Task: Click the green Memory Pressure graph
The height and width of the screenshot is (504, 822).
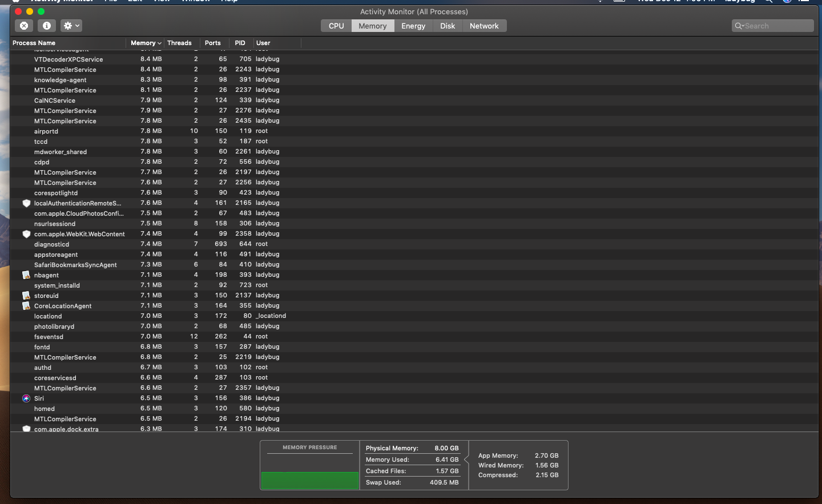Action: pyautogui.click(x=309, y=481)
